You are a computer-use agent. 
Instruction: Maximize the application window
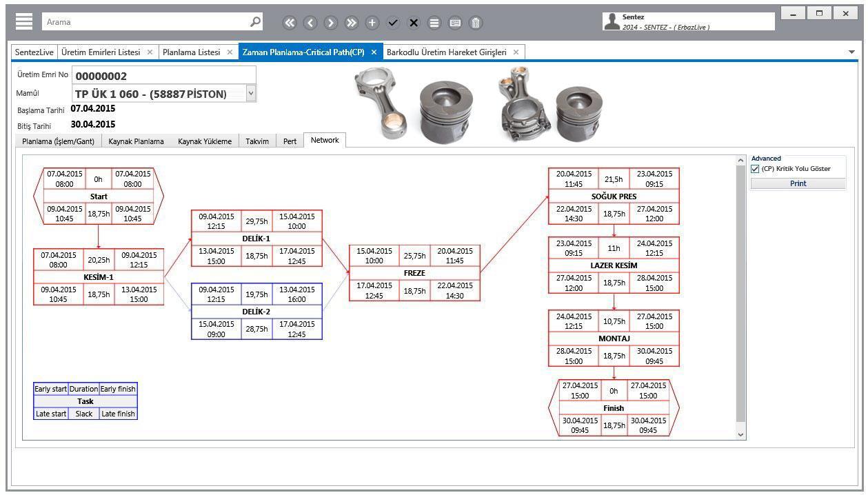pyautogui.click(x=819, y=13)
